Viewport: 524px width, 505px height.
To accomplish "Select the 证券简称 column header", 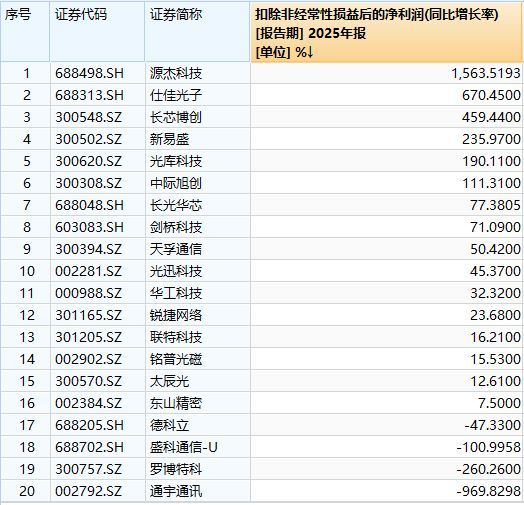I will pos(176,15).
